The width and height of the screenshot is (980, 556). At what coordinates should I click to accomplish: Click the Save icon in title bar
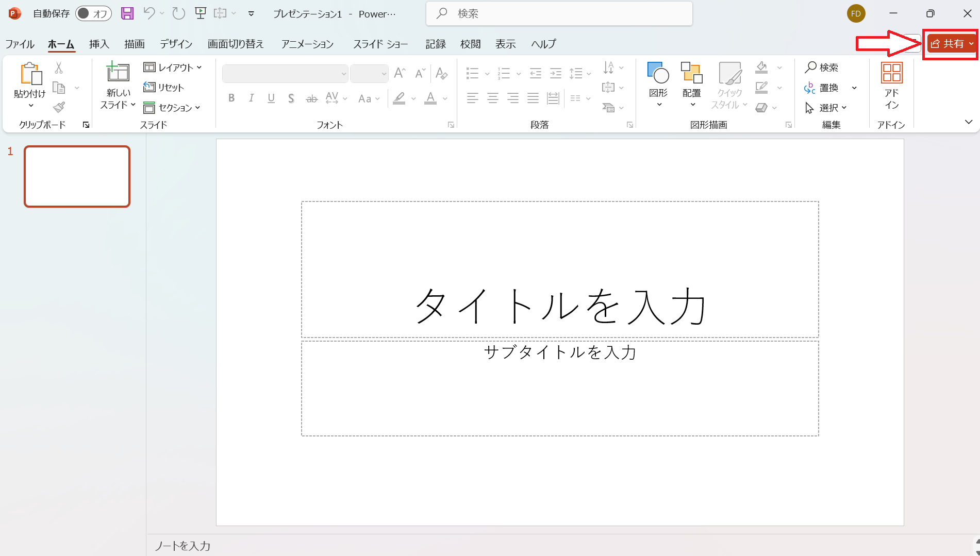pyautogui.click(x=127, y=13)
